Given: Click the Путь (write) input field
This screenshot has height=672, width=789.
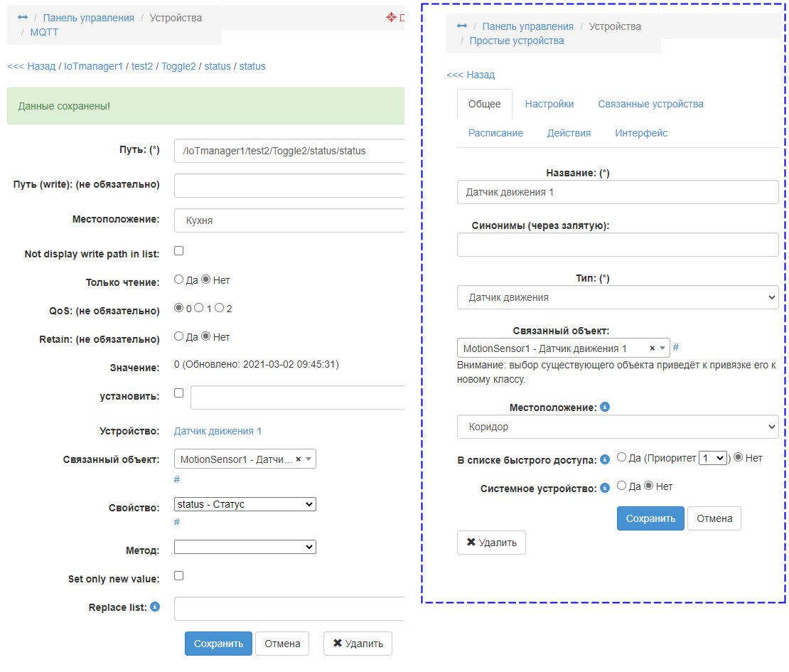Looking at the screenshot, I should 289,186.
